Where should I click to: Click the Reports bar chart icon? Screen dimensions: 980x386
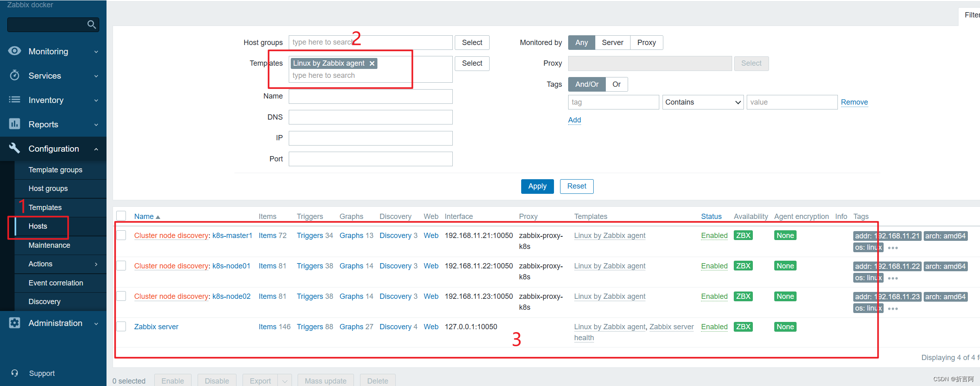[x=15, y=124]
